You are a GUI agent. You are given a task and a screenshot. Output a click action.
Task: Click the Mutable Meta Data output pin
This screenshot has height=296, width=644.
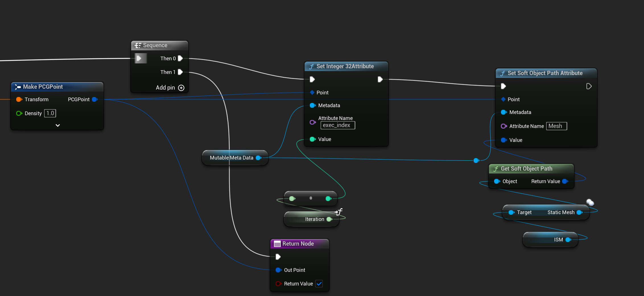tap(259, 158)
